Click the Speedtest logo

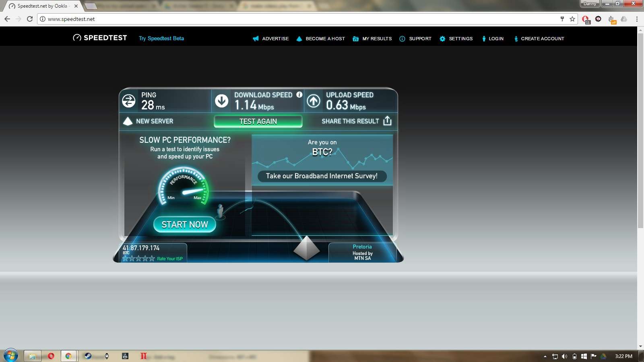pyautogui.click(x=100, y=38)
